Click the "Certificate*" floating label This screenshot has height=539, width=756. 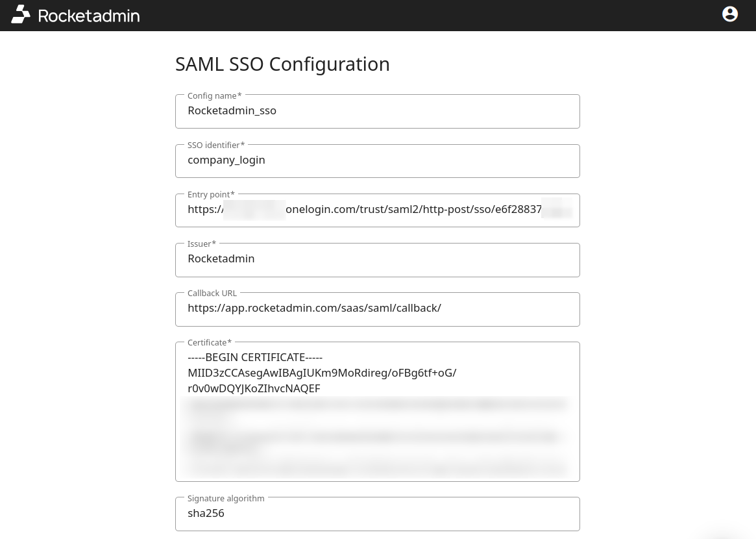click(209, 342)
